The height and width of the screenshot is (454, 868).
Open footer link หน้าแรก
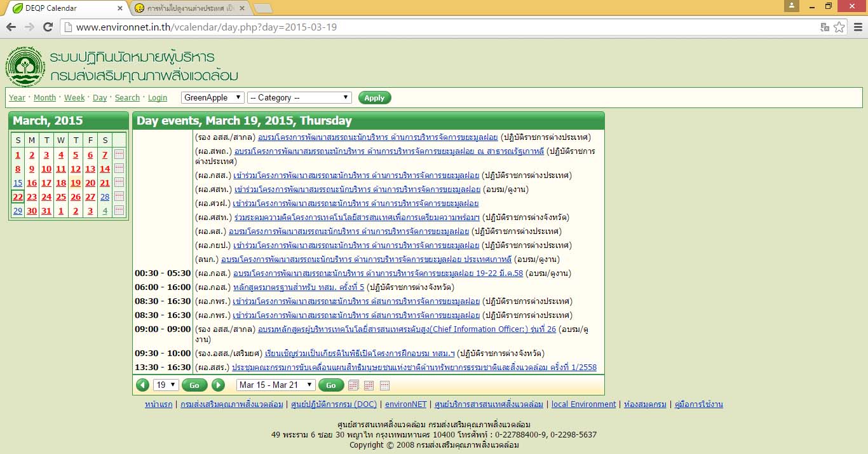tap(158, 404)
